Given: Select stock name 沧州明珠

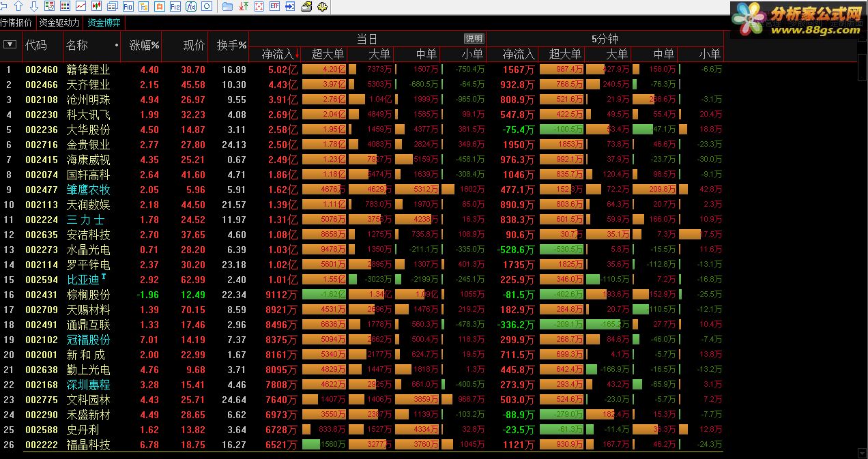Looking at the screenshot, I should tap(88, 100).
